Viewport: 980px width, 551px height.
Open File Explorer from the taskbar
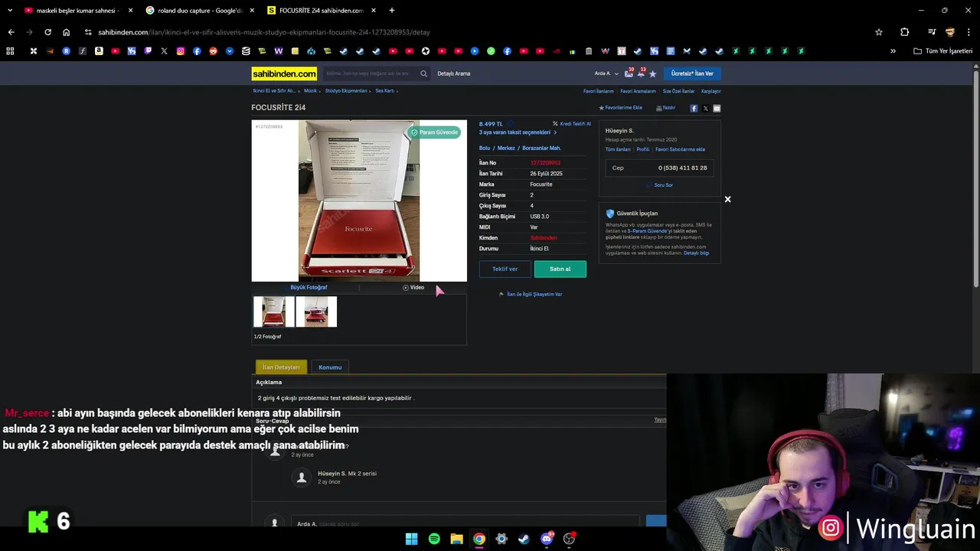coord(456,539)
